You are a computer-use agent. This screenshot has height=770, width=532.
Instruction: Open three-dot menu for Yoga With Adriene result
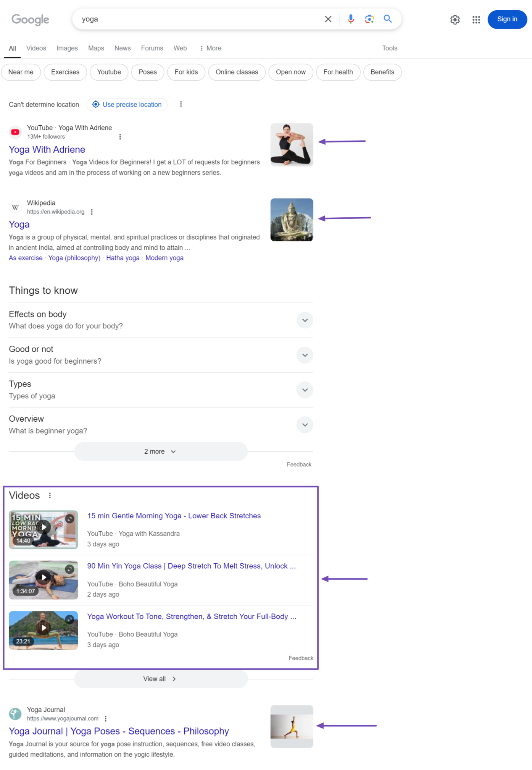pyautogui.click(x=120, y=137)
